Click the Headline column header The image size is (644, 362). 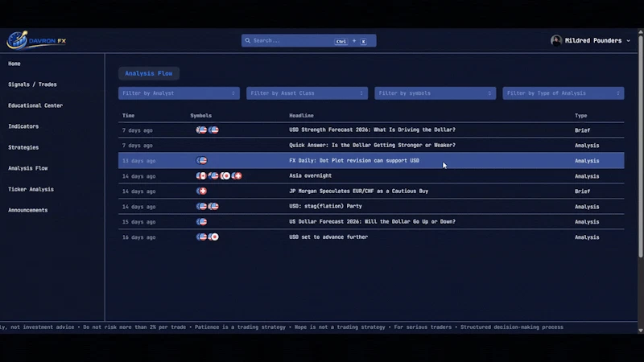coord(301,116)
